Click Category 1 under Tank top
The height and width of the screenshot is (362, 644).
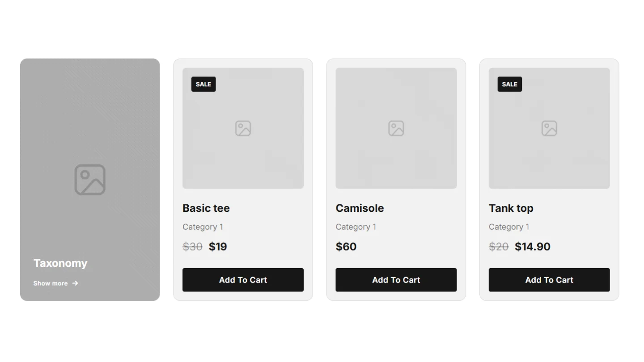click(x=509, y=227)
